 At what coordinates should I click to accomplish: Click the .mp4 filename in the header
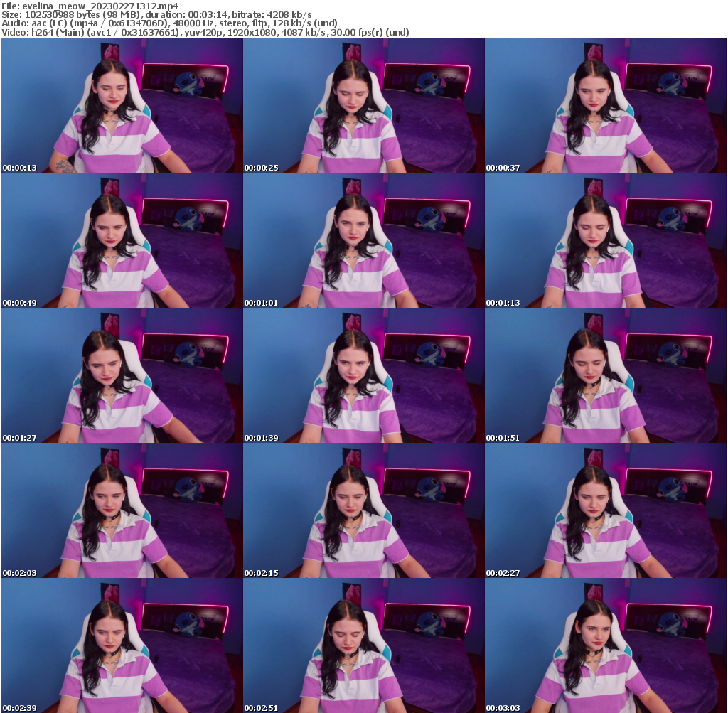[100, 5]
